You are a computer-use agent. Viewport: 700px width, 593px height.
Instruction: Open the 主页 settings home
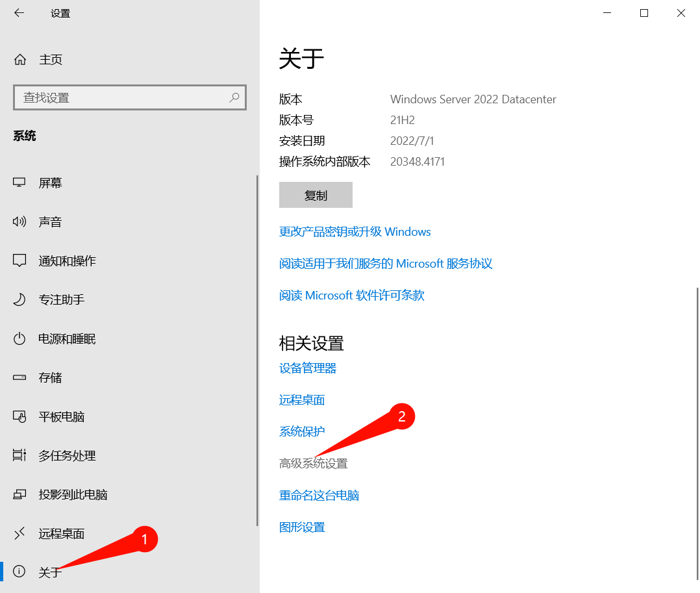click(x=51, y=59)
